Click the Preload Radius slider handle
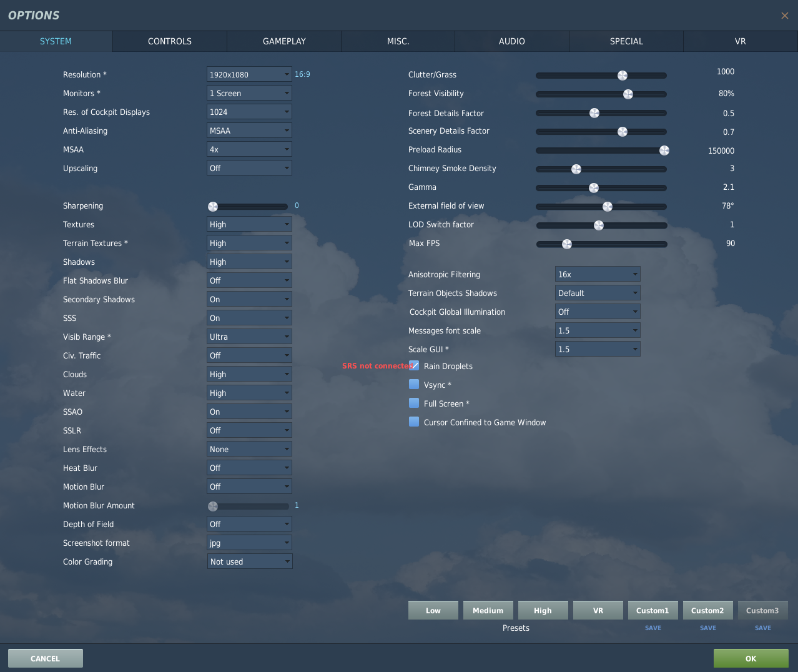The width and height of the screenshot is (798, 672). 664,151
